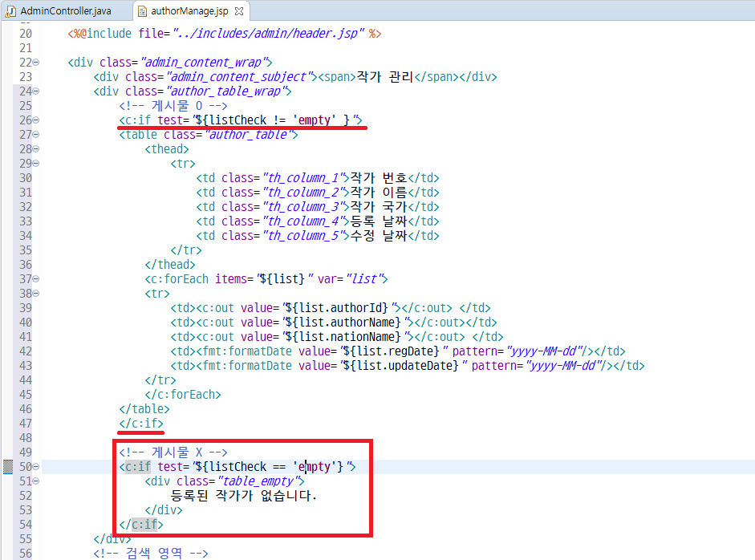The width and height of the screenshot is (755, 560).
Task: Click the ${list.authorId} expression
Action: point(337,308)
